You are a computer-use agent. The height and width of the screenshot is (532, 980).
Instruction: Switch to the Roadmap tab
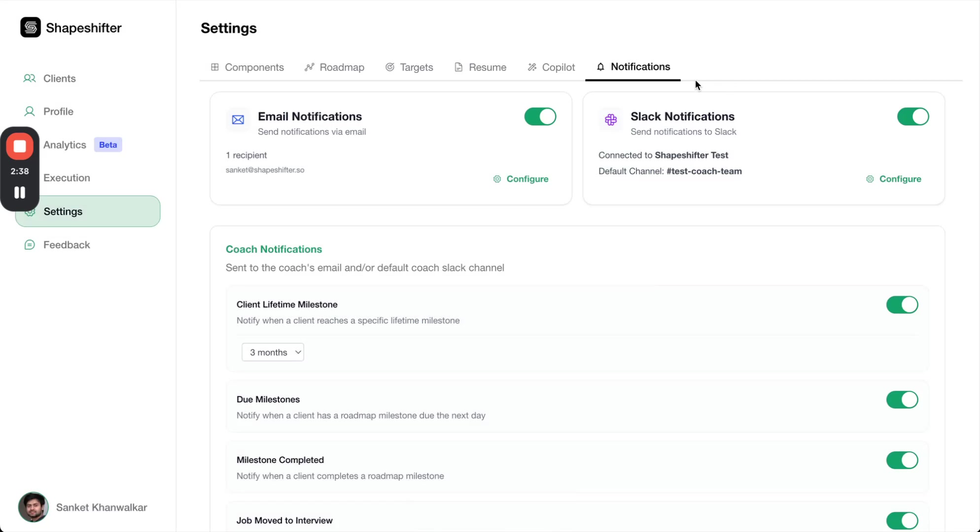(335, 67)
